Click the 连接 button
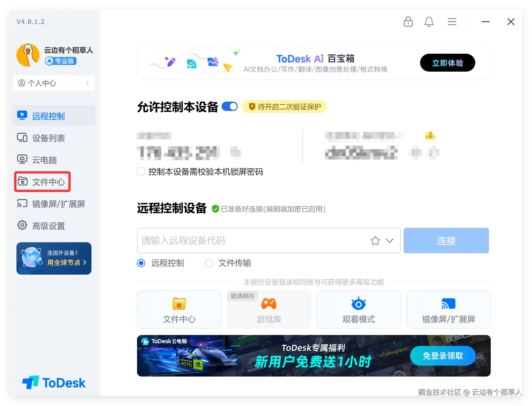Image resolution: width=532 pixels, height=406 pixels. pyautogui.click(x=446, y=241)
